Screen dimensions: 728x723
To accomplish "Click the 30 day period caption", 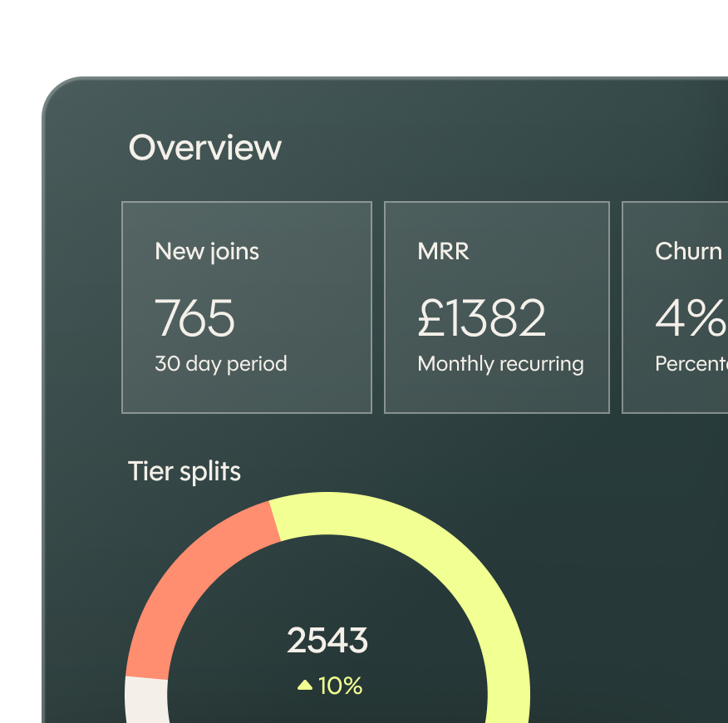I will (221, 364).
